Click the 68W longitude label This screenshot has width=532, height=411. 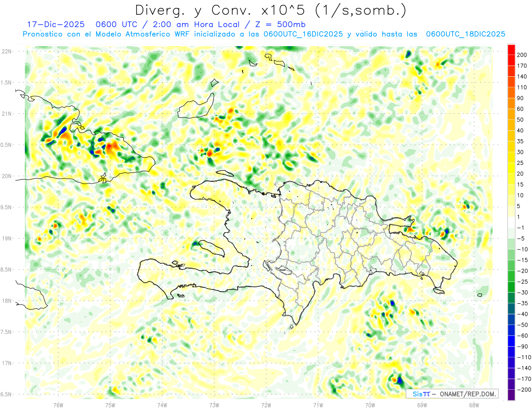pyautogui.click(x=474, y=405)
